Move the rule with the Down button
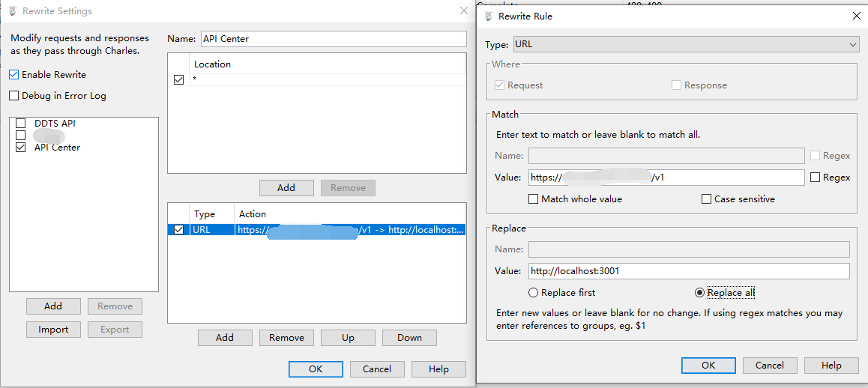The width and height of the screenshot is (868, 388). [409, 338]
